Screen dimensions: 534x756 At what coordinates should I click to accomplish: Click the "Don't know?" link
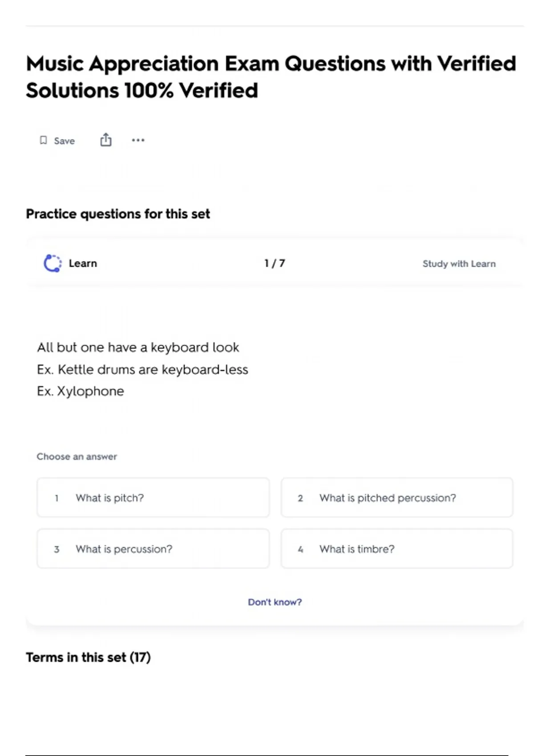(275, 602)
